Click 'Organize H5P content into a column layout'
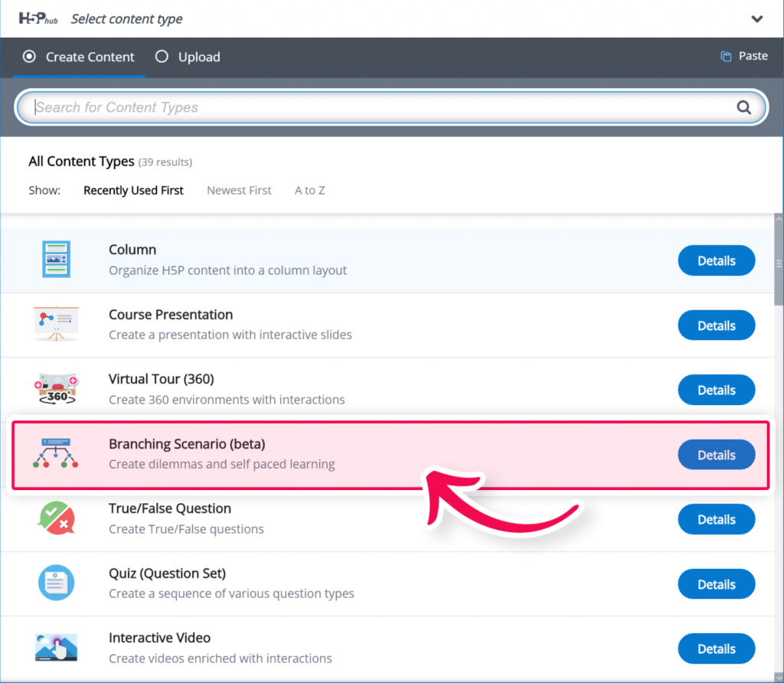Viewport: 784px width, 683px height. (x=227, y=270)
